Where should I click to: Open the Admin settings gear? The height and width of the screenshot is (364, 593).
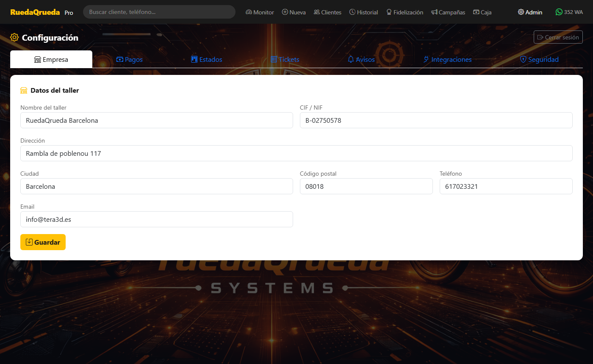point(521,12)
